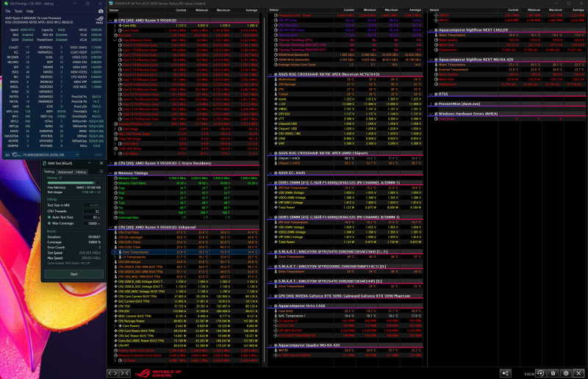Select Case temp Octo sensor icon
Image resolution: width=588 pixels, height=379 pixels.
click(276, 311)
